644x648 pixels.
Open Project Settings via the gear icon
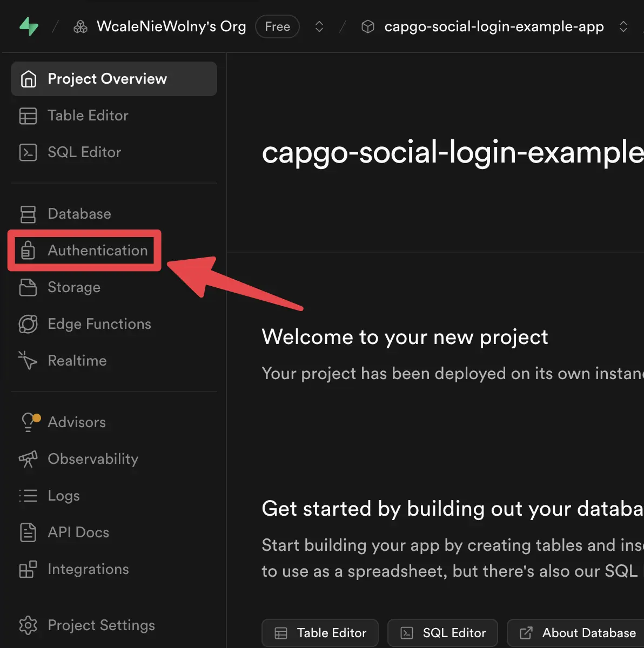[x=28, y=625]
